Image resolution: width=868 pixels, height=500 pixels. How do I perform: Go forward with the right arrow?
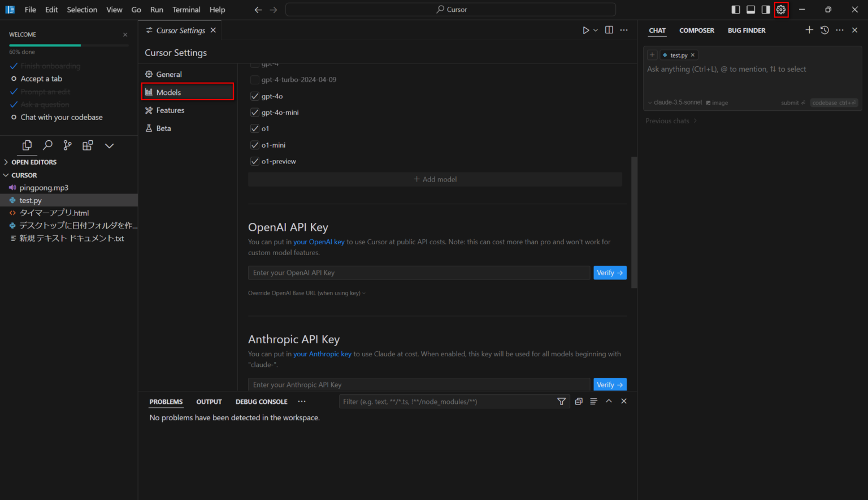click(x=274, y=10)
